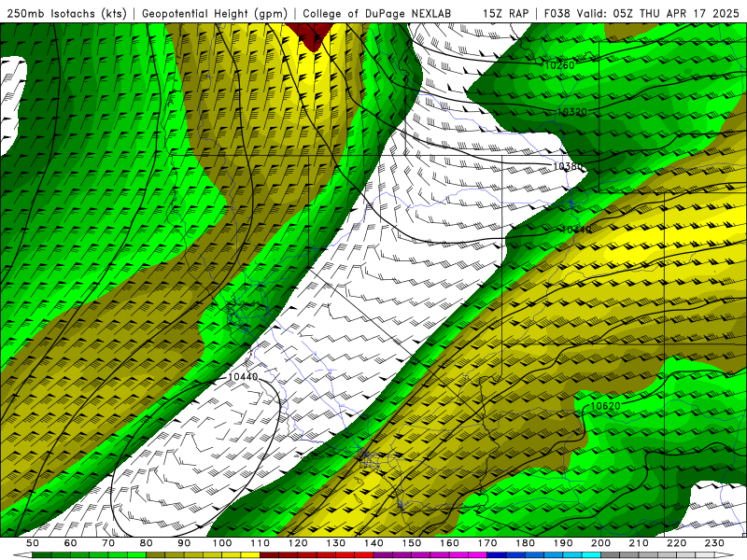
Task: Click the 10320 height contour label
Action: 571,112
